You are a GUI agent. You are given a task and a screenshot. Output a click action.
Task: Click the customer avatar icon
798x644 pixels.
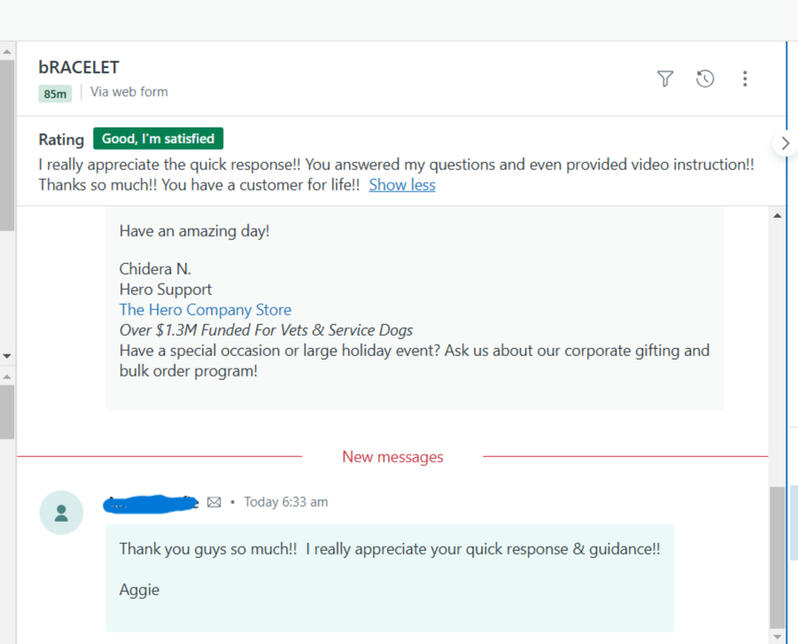61,512
